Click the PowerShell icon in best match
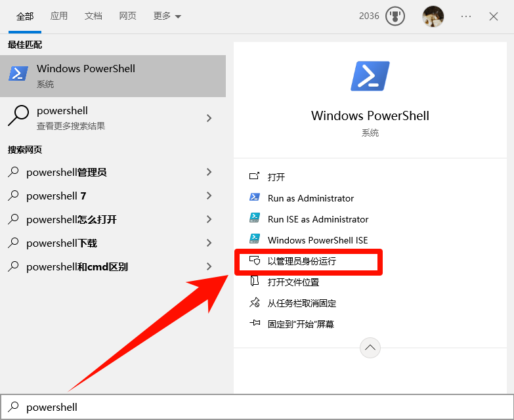This screenshot has width=514, height=420. click(18, 73)
